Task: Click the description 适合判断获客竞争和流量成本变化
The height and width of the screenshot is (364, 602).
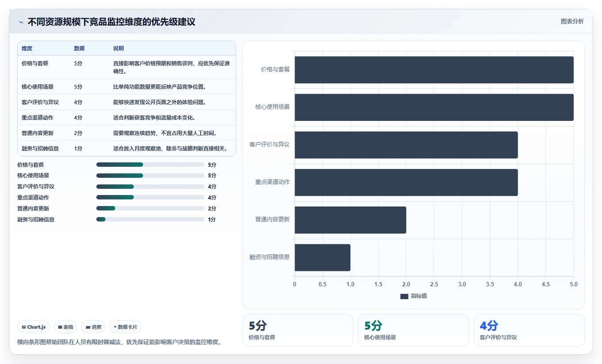Action: click(x=154, y=118)
